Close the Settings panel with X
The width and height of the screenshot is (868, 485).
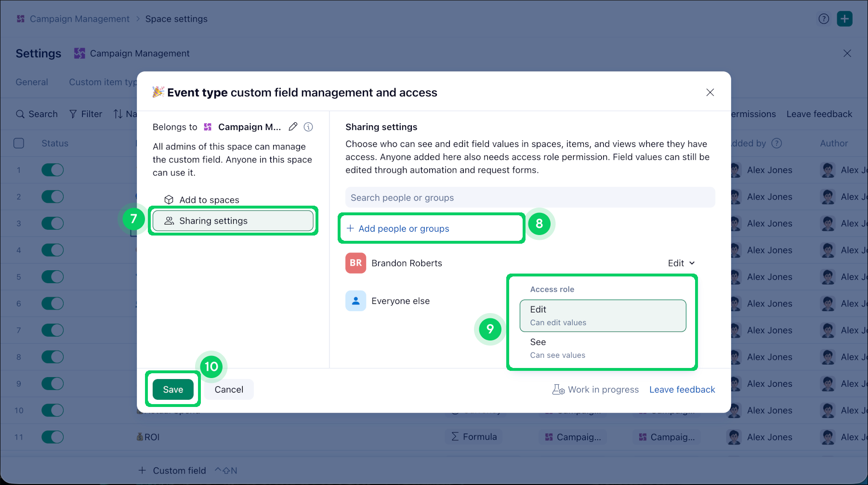(x=847, y=53)
